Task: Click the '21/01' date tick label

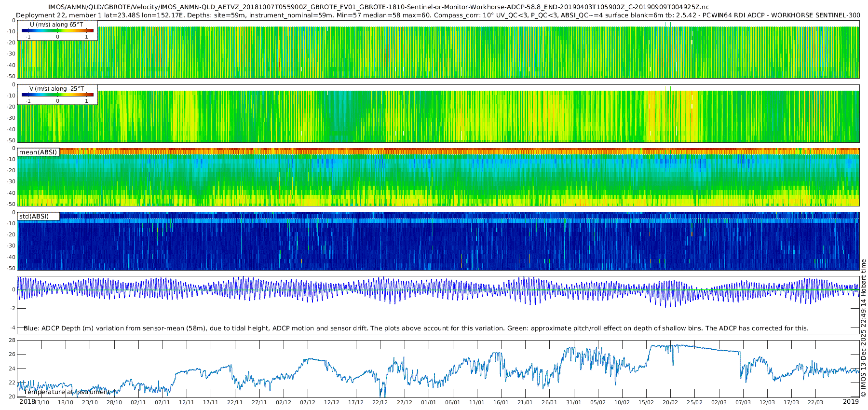Action: coord(525,402)
